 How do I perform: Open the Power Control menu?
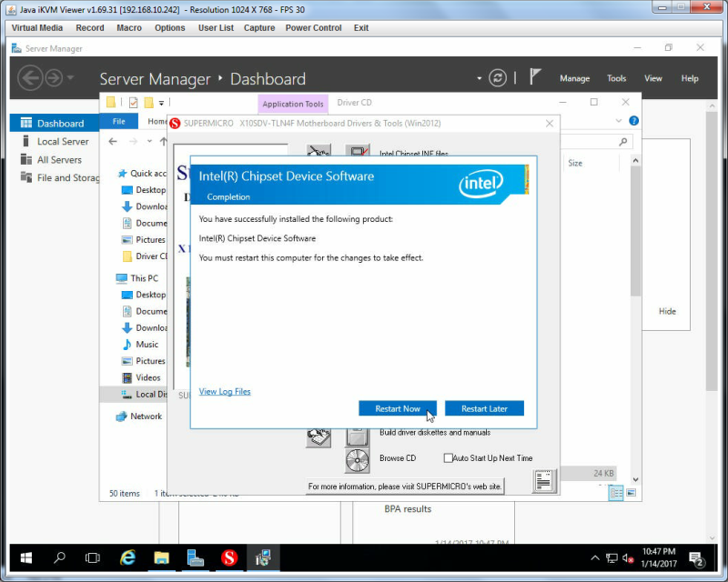pyautogui.click(x=313, y=28)
